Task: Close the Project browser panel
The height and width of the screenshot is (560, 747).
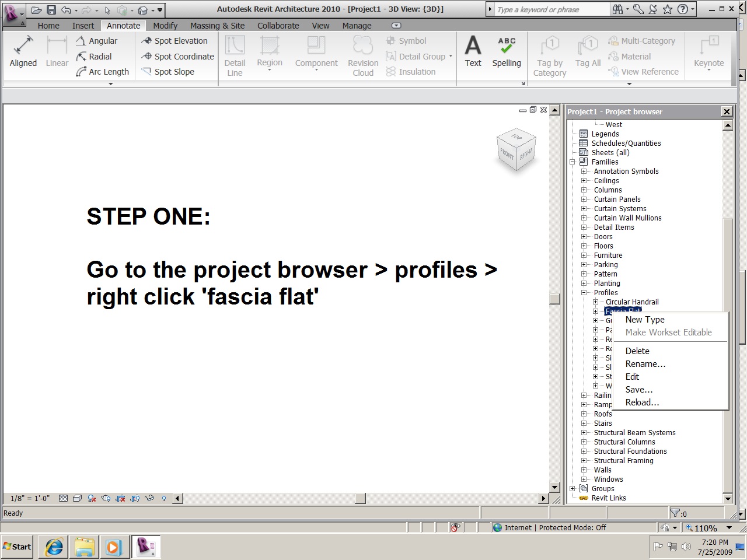Action: pos(727,111)
